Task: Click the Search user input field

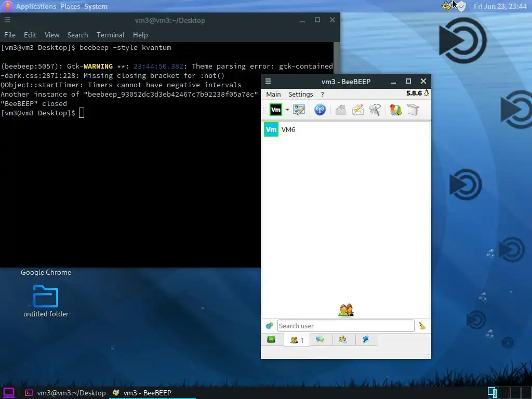Action: pos(345,326)
